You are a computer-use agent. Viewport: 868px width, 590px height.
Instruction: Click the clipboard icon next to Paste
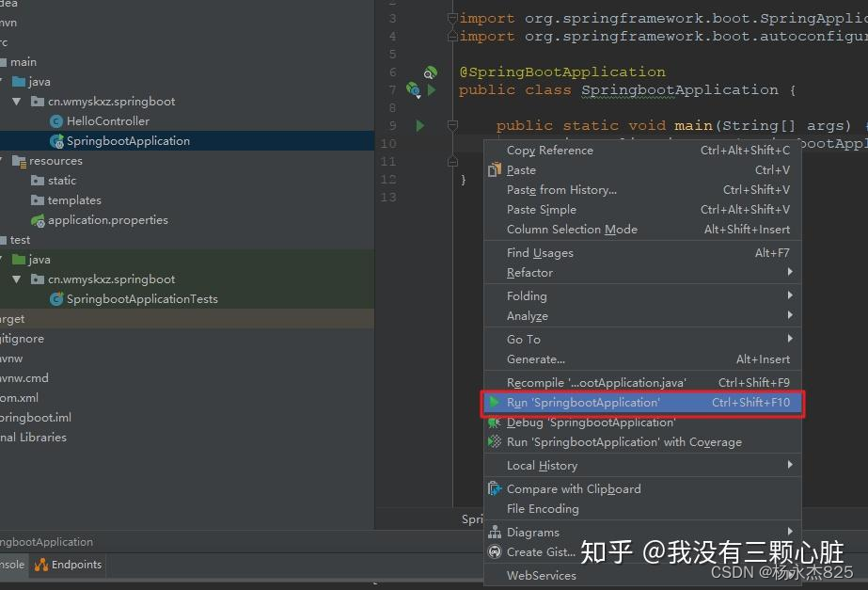pos(496,170)
